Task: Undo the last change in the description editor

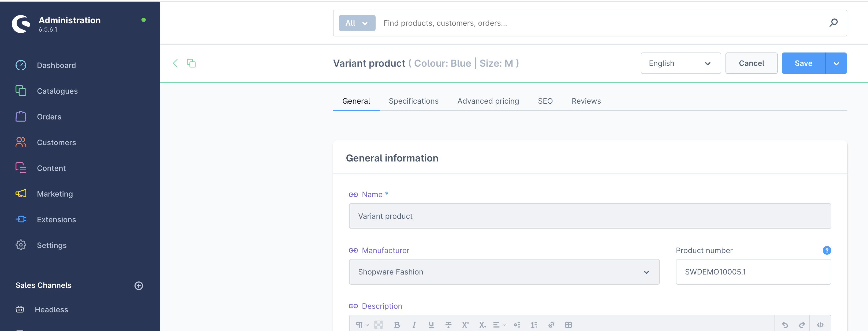Action: coord(785,325)
